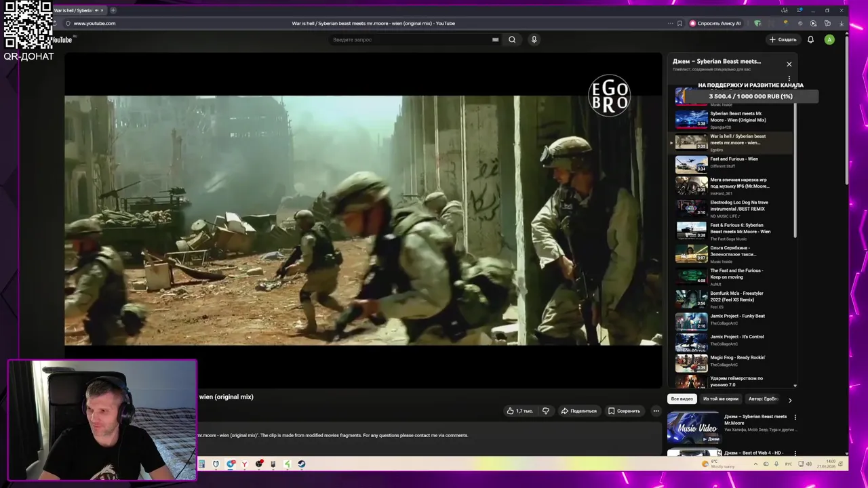
Task: Open the green shield extension icon
Action: coord(757,23)
